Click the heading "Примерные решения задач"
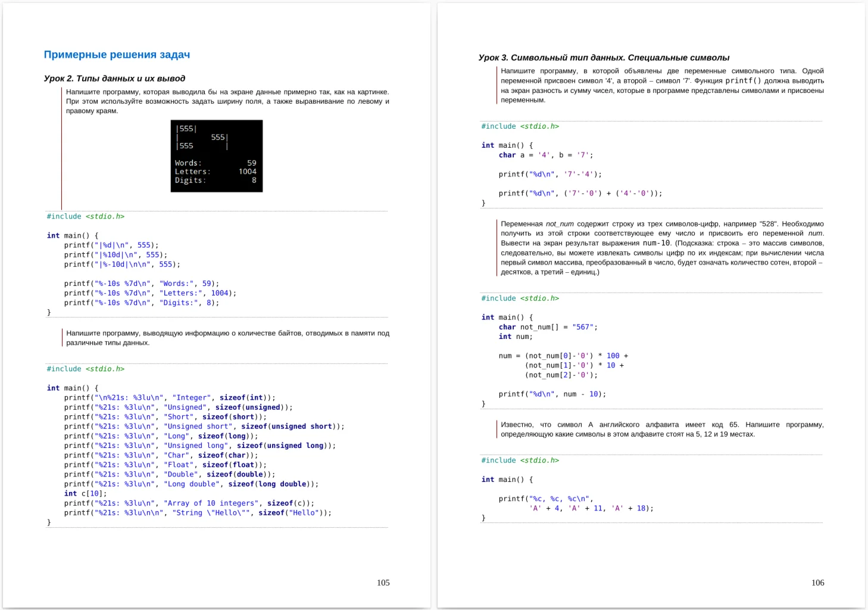This screenshot has width=868, height=610. pyautogui.click(x=117, y=55)
